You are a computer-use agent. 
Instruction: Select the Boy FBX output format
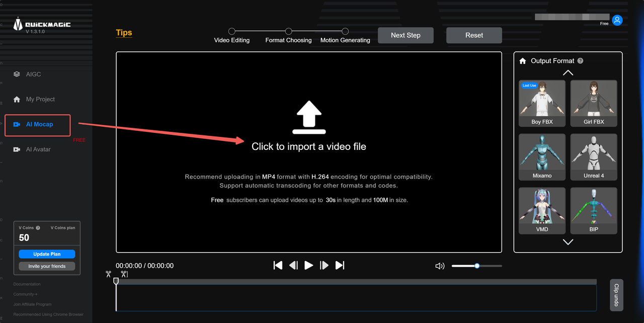click(542, 103)
